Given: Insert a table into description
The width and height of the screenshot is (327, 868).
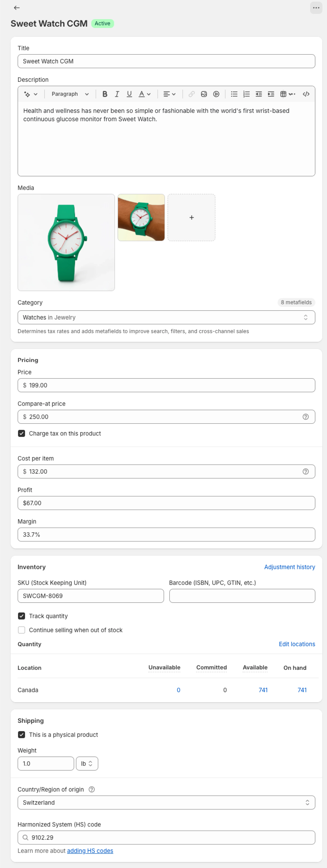Looking at the screenshot, I should [x=283, y=94].
